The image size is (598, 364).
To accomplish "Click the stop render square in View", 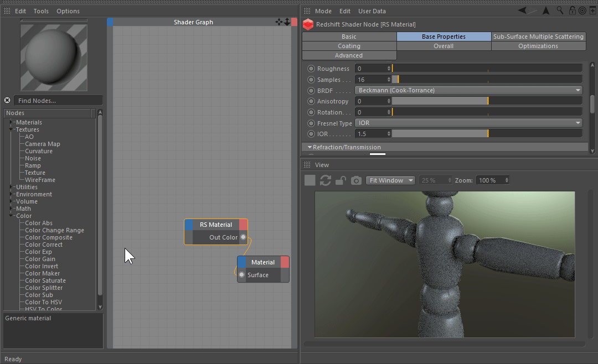I will click(x=310, y=180).
